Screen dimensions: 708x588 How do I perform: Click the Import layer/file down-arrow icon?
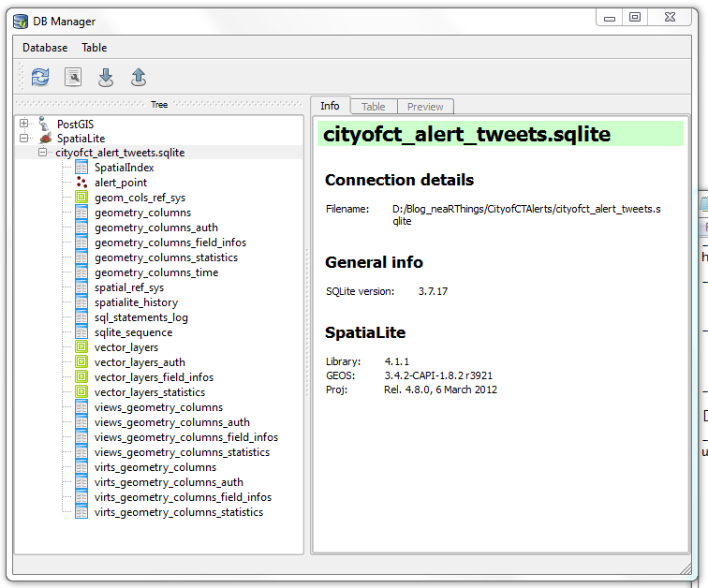(x=106, y=77)
